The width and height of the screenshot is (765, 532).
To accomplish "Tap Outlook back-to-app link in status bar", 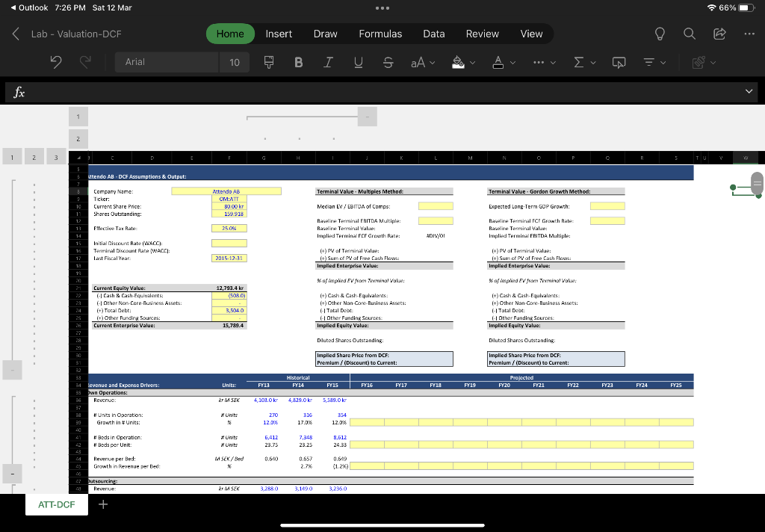I will 29,7.
